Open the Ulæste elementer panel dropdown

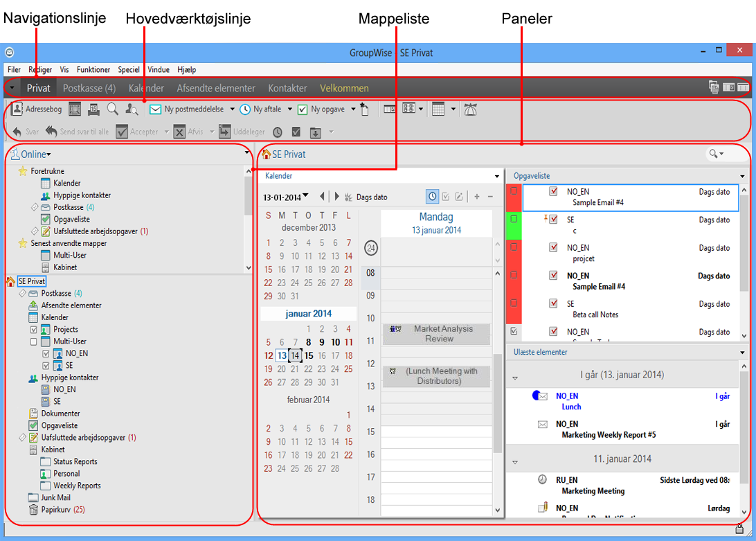[x=742, y=353]
